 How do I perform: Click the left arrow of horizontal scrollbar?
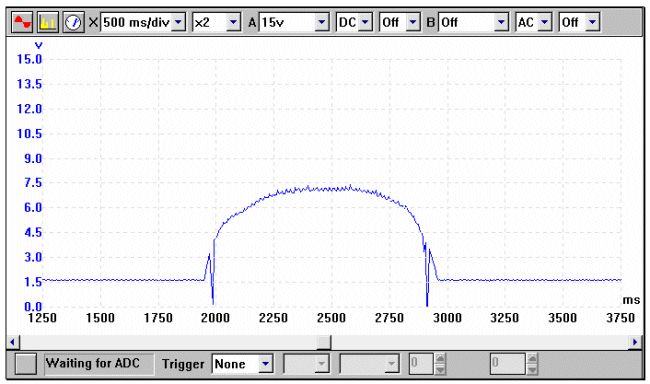tap(12, 342)
